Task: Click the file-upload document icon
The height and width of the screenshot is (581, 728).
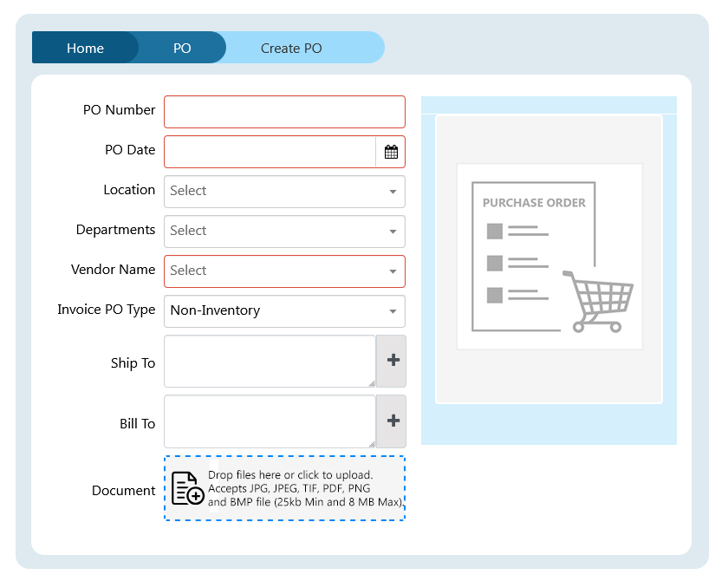Action: point(186,488)
